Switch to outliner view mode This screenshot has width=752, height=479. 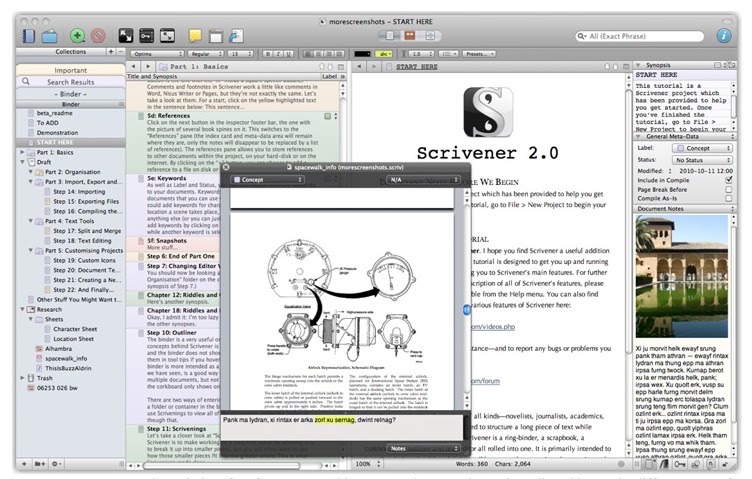click(x=430, y=35)
